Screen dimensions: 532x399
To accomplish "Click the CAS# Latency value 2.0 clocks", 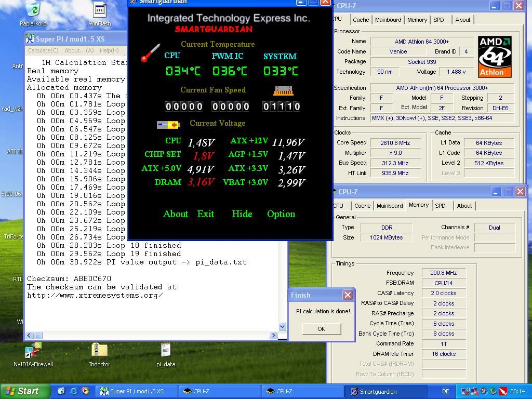I will pyautogui.click(x=444, y=293).
